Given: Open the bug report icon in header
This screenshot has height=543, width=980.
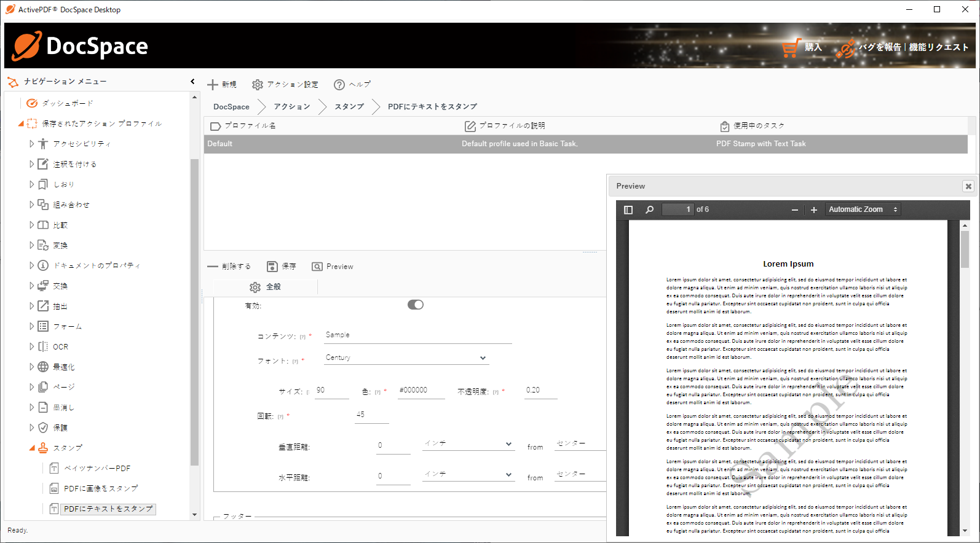Looking at the screenshot, I should (846, 48).
